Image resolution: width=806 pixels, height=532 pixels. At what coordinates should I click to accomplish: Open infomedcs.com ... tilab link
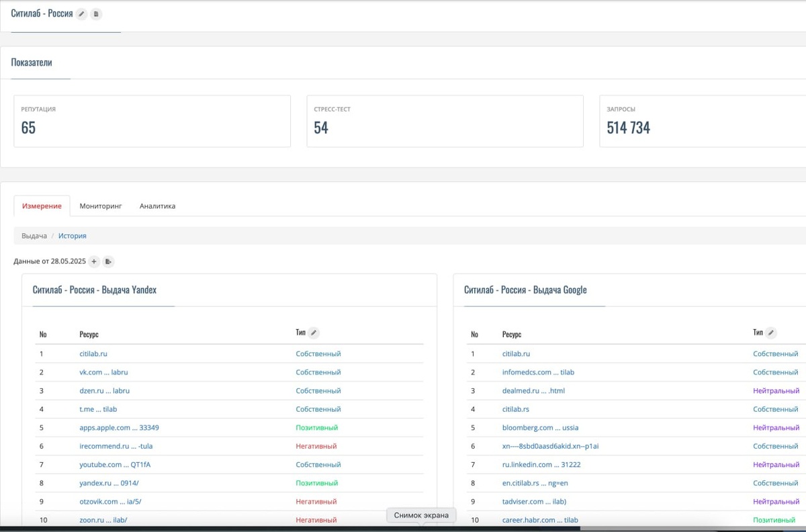coord(538,372)
